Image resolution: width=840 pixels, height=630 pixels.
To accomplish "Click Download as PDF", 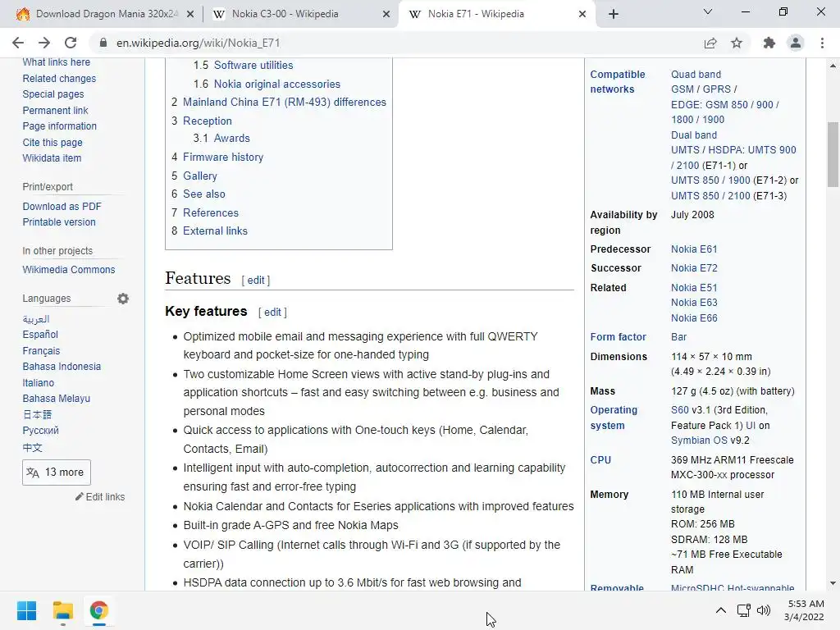I will pyautogui.click(x=62, y=206).
